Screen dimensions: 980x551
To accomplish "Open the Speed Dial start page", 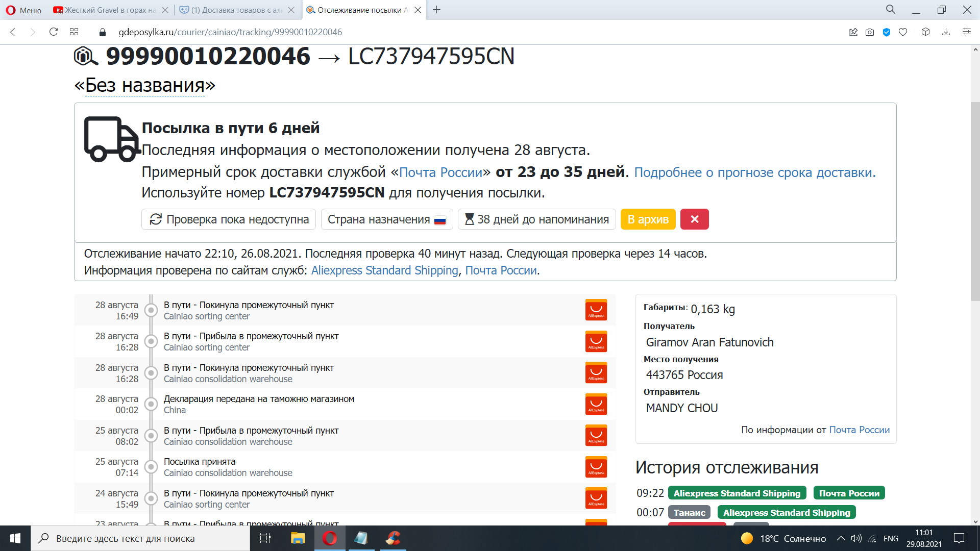I will click(x=74, y=32).
